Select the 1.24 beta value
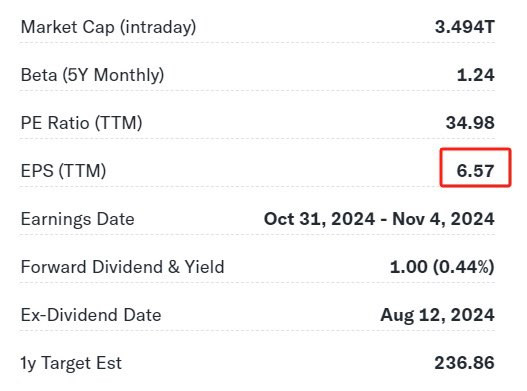 pos(476,75)
